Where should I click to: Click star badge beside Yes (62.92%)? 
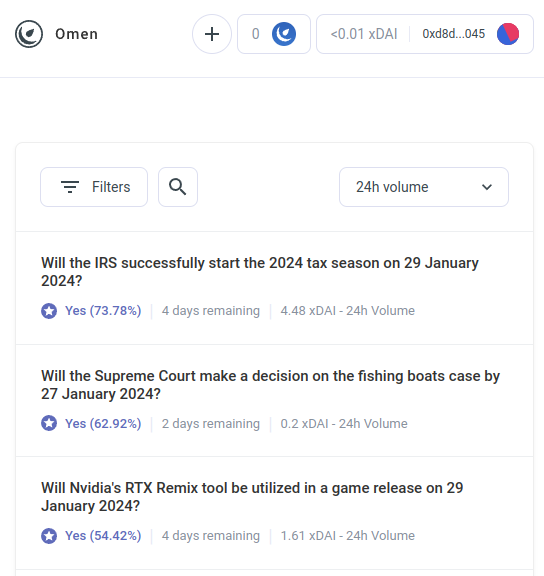(49, 423)
